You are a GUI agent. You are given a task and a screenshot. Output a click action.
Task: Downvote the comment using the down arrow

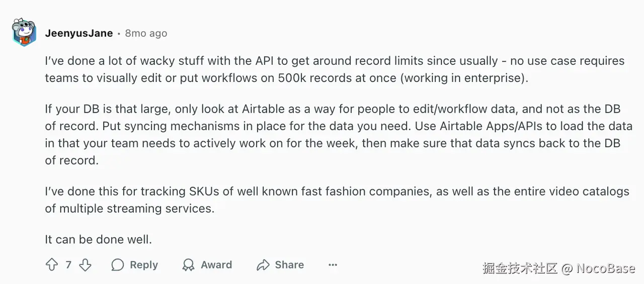click(86, 265)
